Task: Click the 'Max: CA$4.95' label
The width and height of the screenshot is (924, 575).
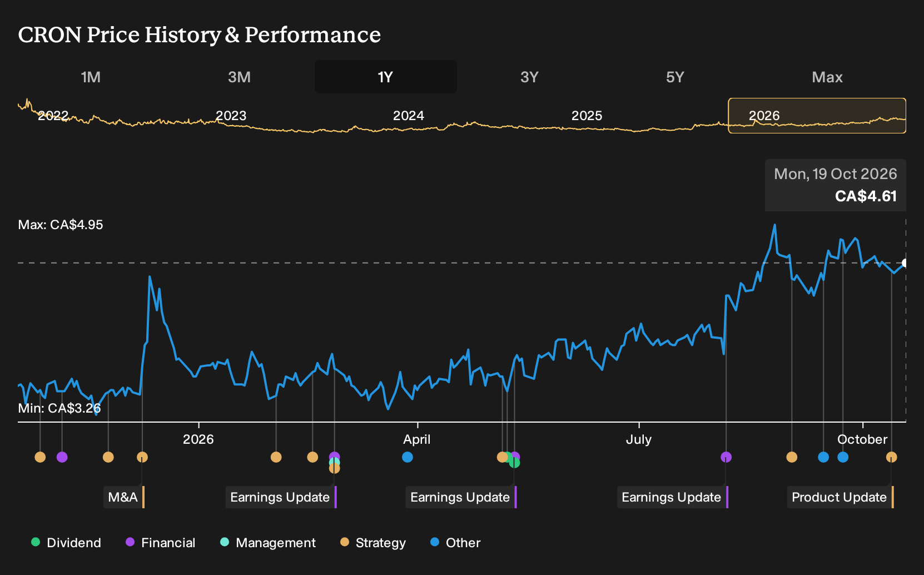Action: [61, 225]
